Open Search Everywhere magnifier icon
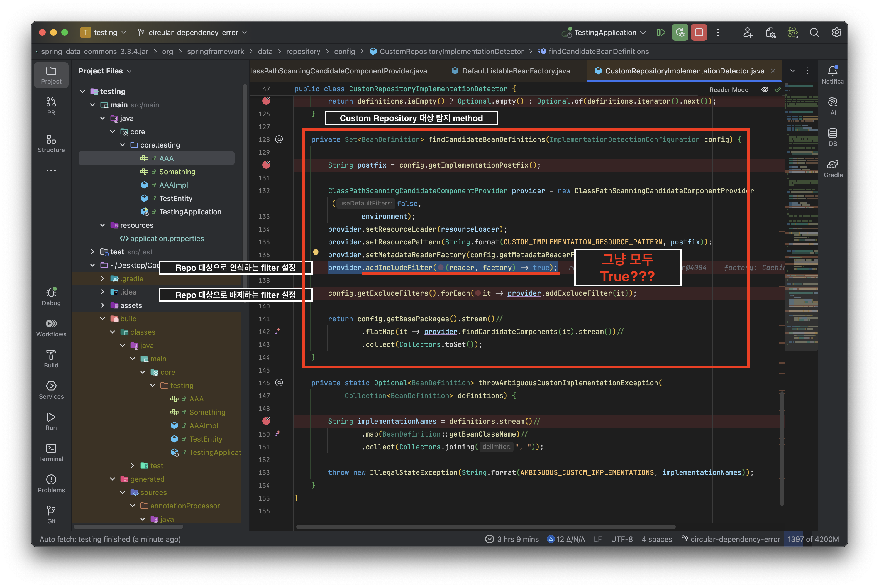 (814, 33)
